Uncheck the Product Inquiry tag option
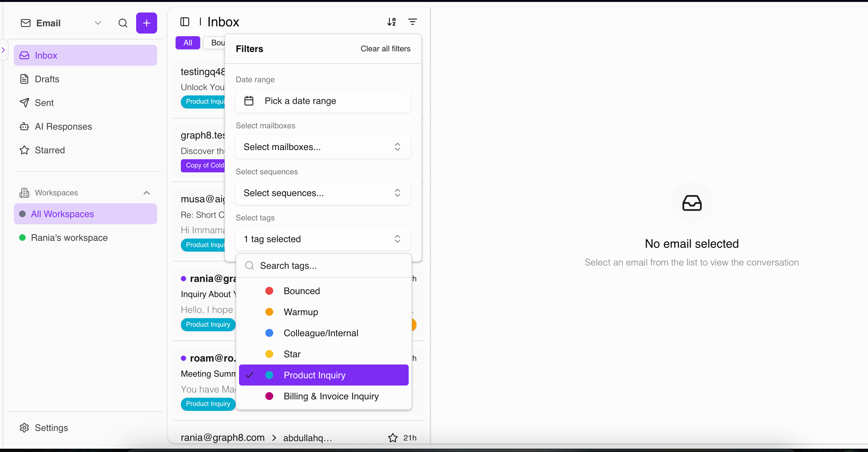868x452 pixels. click(x=324, y=375)
